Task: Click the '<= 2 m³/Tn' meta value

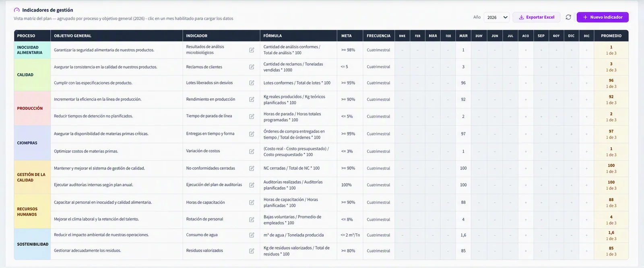Action: tap(350, 235)
